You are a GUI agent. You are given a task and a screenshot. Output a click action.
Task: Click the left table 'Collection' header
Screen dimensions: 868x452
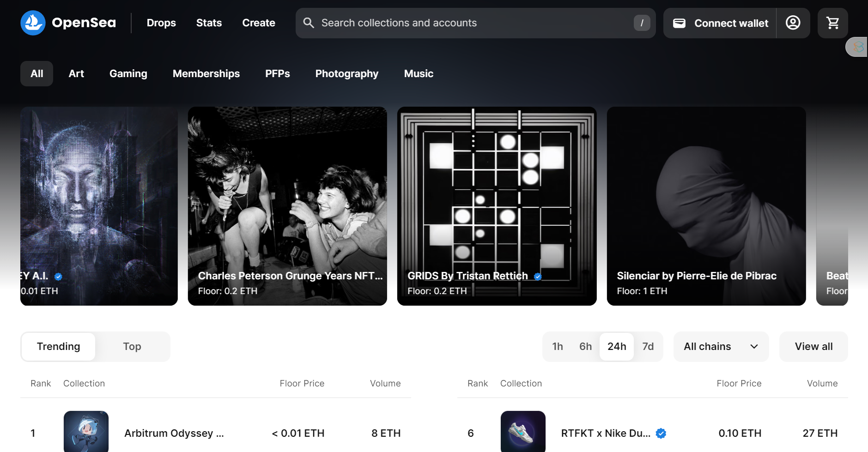tap(84, 383)
